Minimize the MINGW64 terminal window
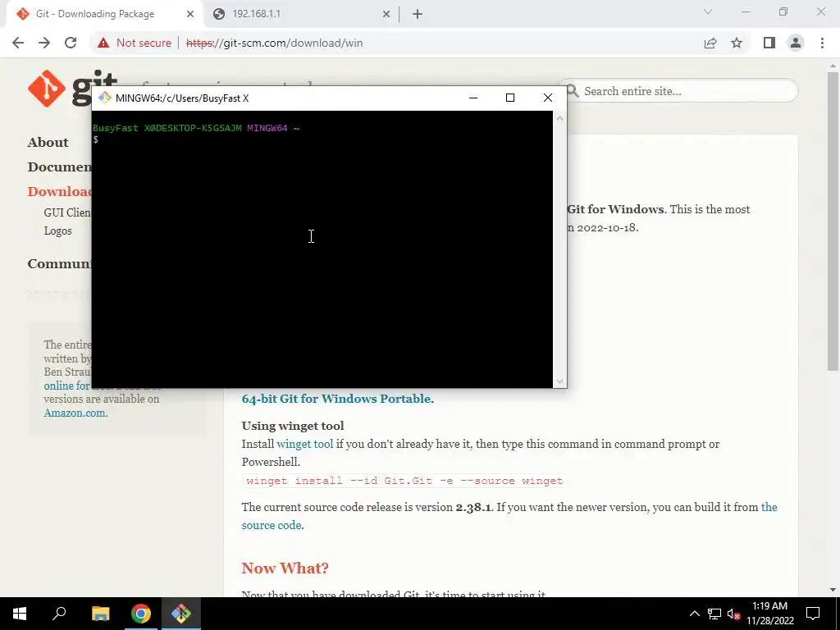 point(473,98)
